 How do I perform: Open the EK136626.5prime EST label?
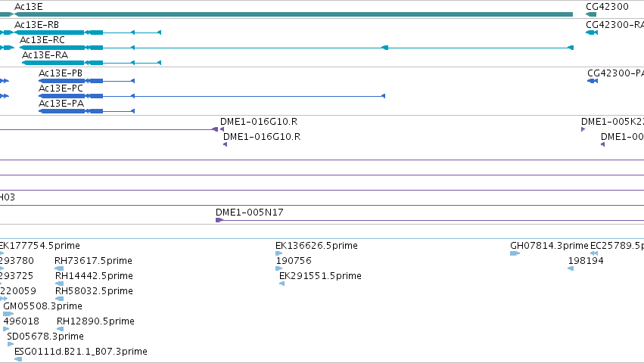[316, 246]
